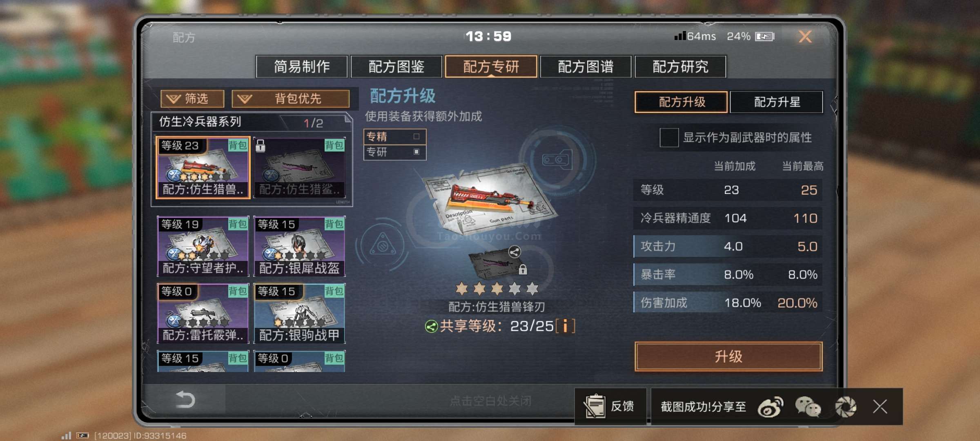Screen dimensions: 980x441
Task: Click the back arrow icon
Action: click(185, 399)
